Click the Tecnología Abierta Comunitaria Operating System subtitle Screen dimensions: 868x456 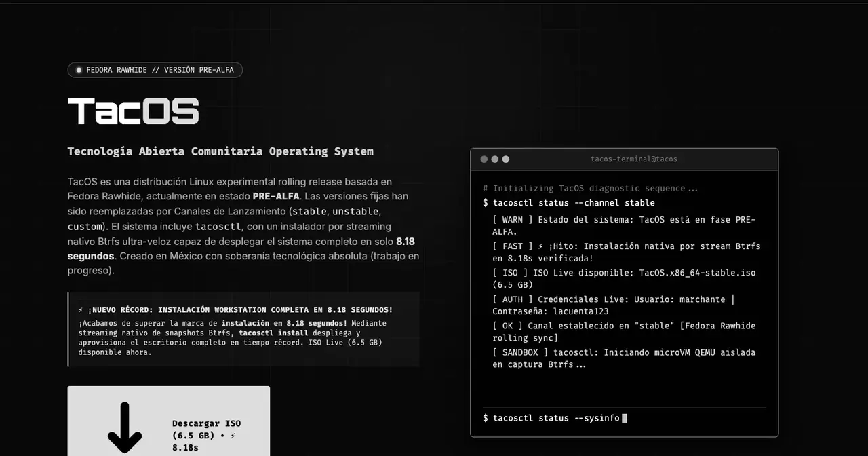220,151
